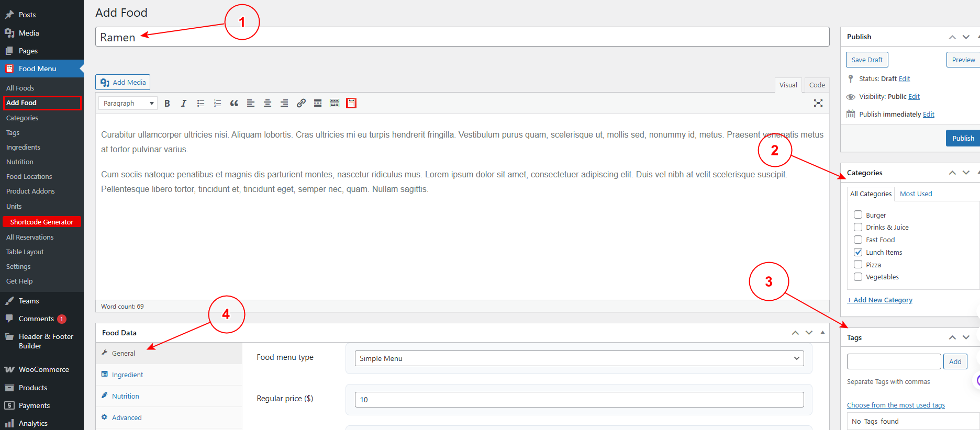
Task: Align text right
Action: tap(284, 104)
